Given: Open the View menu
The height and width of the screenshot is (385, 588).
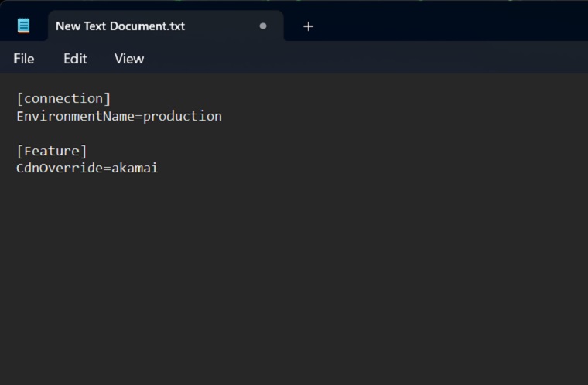Looking at the screenshot, I should coord(129,59).
